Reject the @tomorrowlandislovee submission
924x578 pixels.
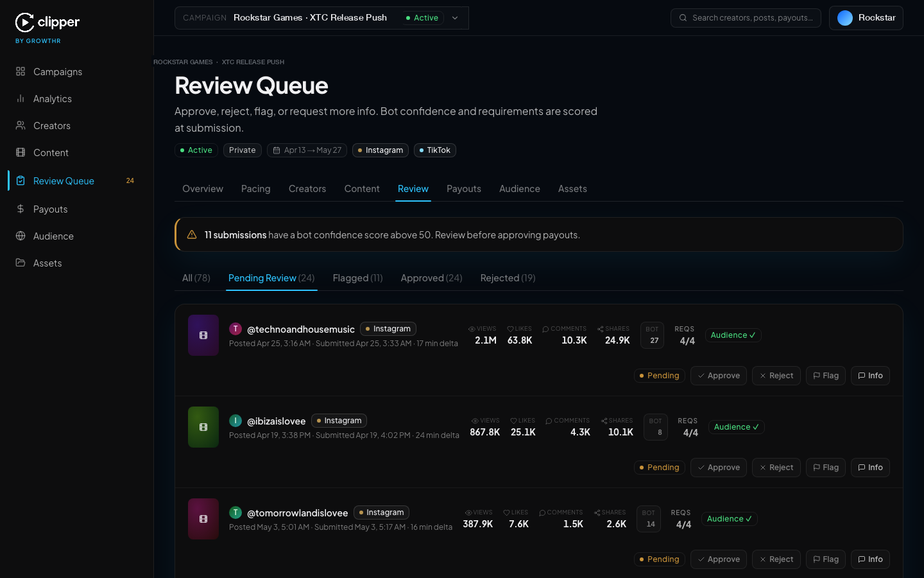776,559
